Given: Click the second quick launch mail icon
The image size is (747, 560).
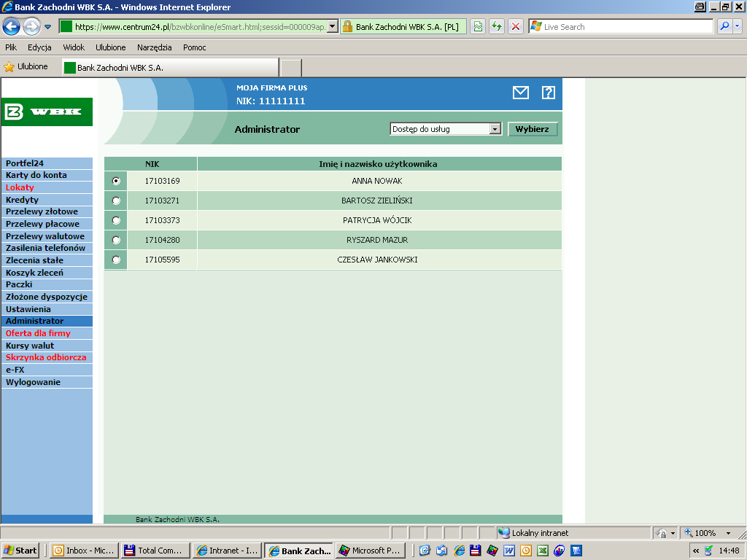Looking at the screenshot, I should coord(441,551).
